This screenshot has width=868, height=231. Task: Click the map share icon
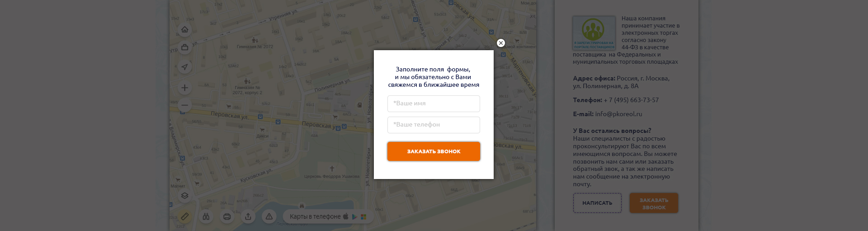[248, 217]
